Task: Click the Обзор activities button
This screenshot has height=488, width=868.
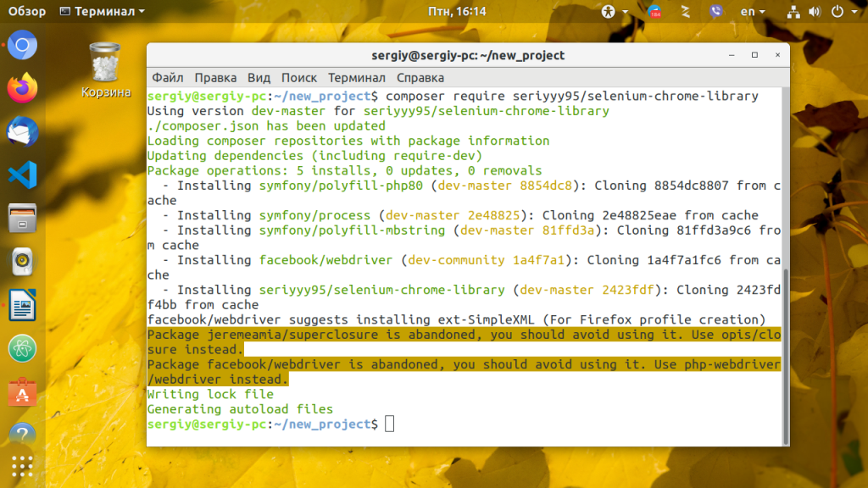Action: [26, 11]
